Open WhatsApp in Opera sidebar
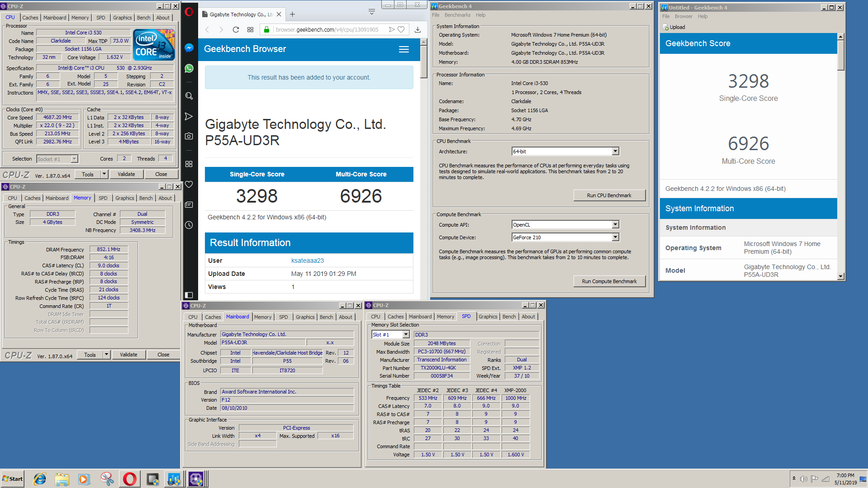Image resolution: width=868 pixels, height=488 pixels. tap(189, 68)
